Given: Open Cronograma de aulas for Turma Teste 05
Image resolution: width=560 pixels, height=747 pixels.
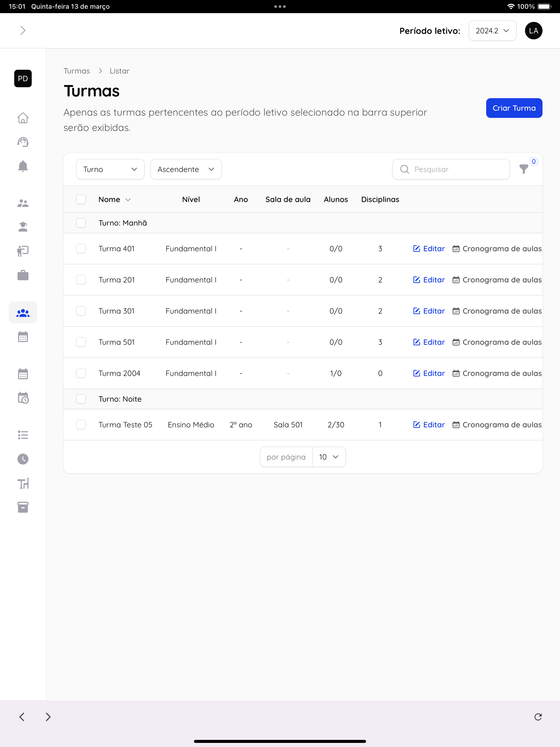Looking at the screenshot, I should [497, 424].
